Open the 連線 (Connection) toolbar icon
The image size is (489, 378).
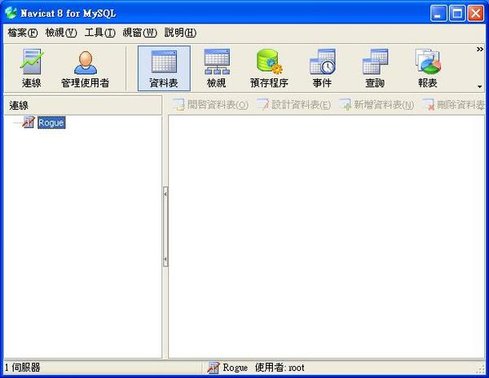pyautogui.click(x=31, y=68)
